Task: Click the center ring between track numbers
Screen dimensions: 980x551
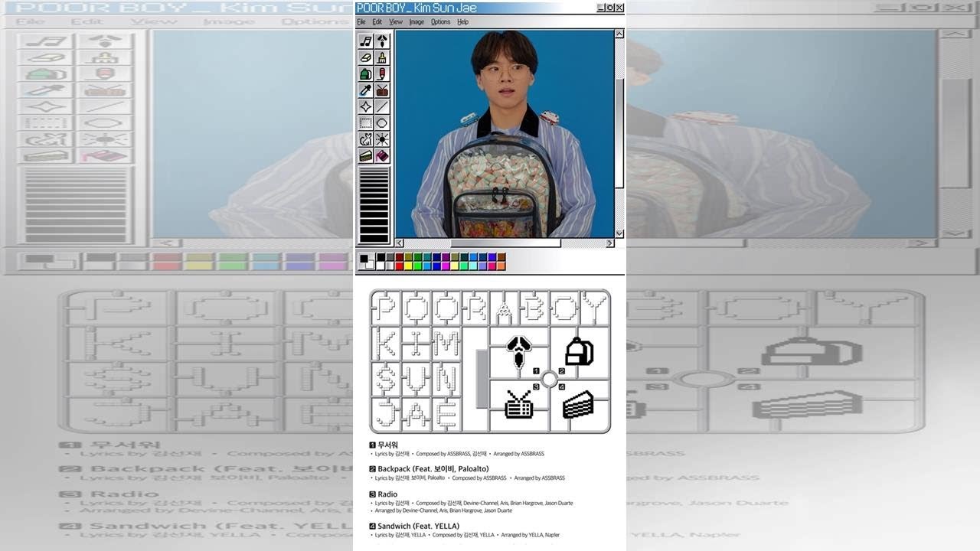Action: (549, 379)
